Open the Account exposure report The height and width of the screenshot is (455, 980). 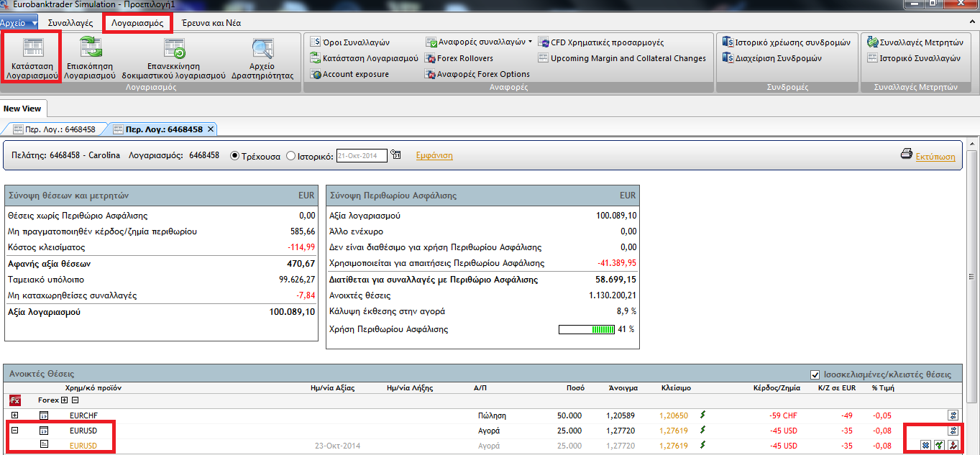click(x=350, y=74)
